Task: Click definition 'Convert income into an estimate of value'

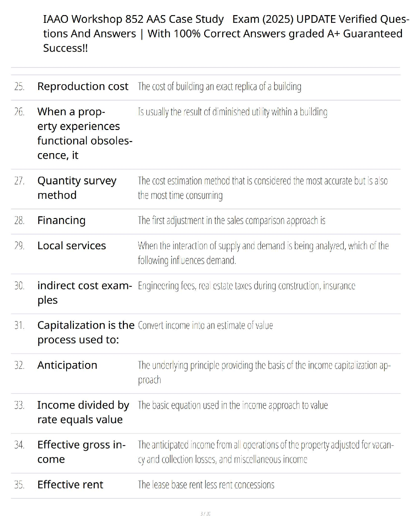Action: click(x=205, y=325)
